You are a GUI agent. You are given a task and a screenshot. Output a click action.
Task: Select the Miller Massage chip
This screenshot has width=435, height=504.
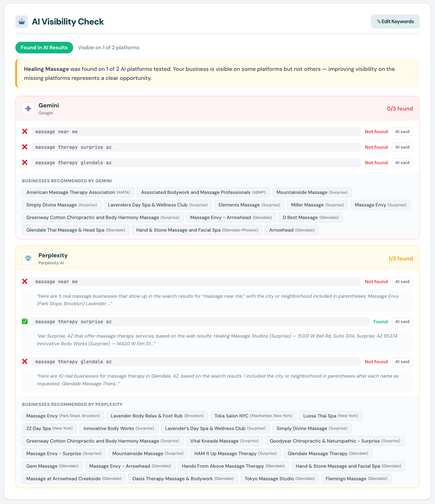pyautogui.click(x=317, y=205)
